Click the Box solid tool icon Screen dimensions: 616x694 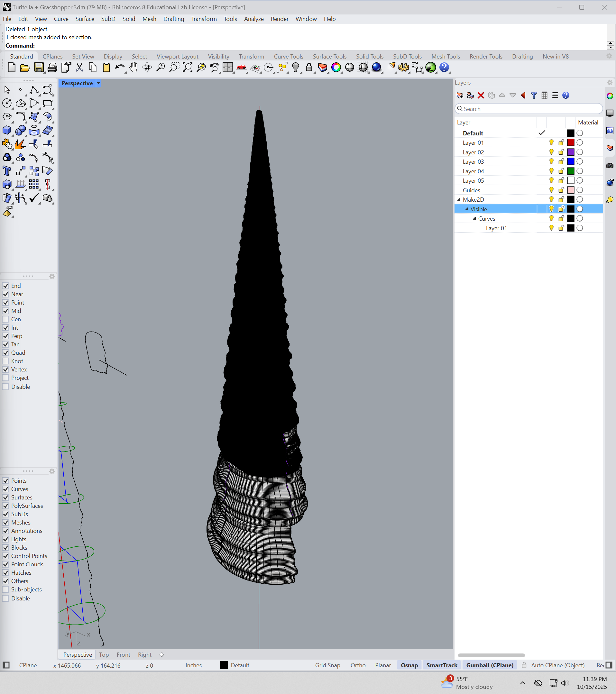pyautogui.click(x=7, y=130)
